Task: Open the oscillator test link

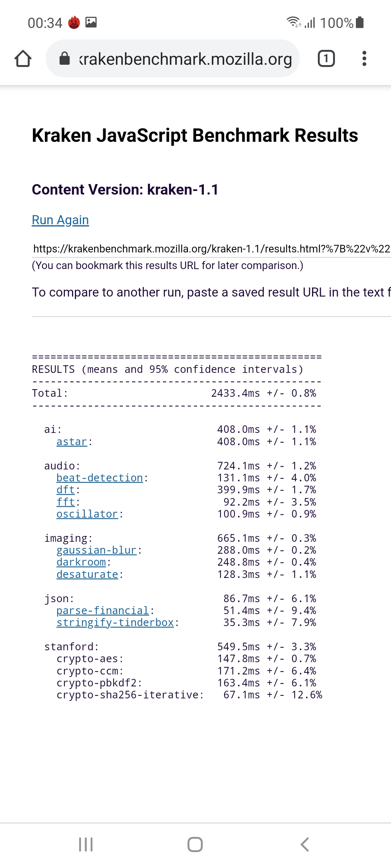Action: tap(87, 514)
